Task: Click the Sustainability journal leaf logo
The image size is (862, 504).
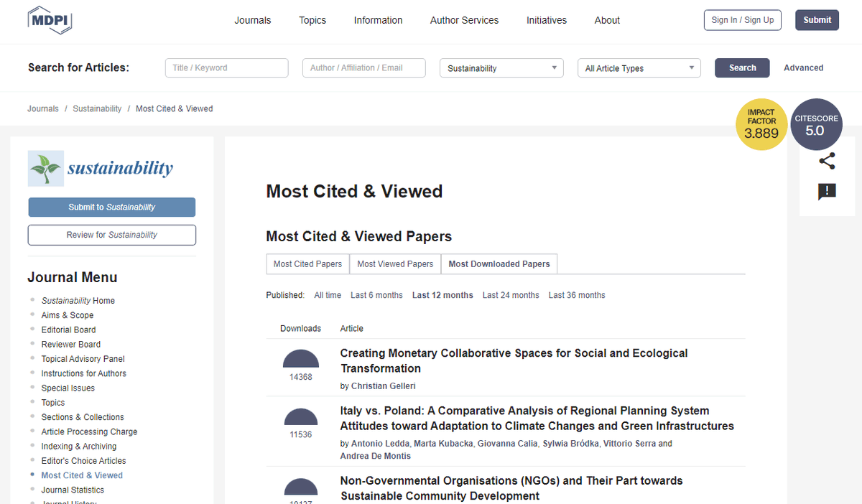Action: pyautogui.click(x=46, y=169)
